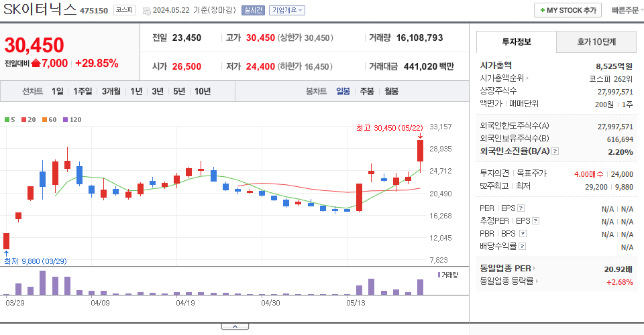Screen dimensions: 644x335
Task: Select 10년 line chart period
Action: point(203,91)
